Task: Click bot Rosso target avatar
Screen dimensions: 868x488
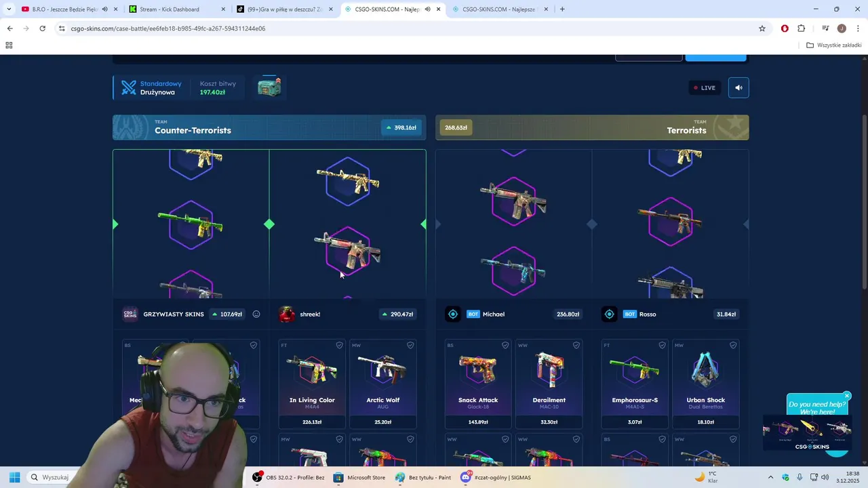Action: tap(609, 314)
